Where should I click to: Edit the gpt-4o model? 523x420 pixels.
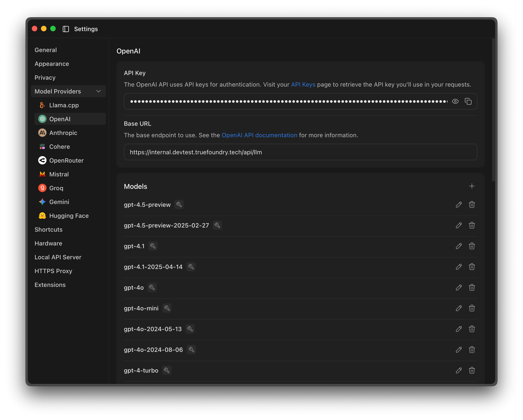(x=459, y=288)
